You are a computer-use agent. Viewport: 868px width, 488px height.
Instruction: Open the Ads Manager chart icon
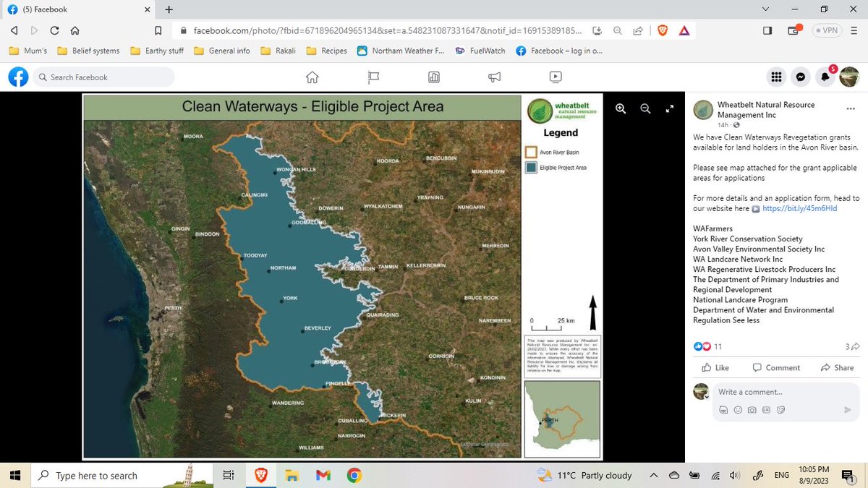[x=434, y=77]
